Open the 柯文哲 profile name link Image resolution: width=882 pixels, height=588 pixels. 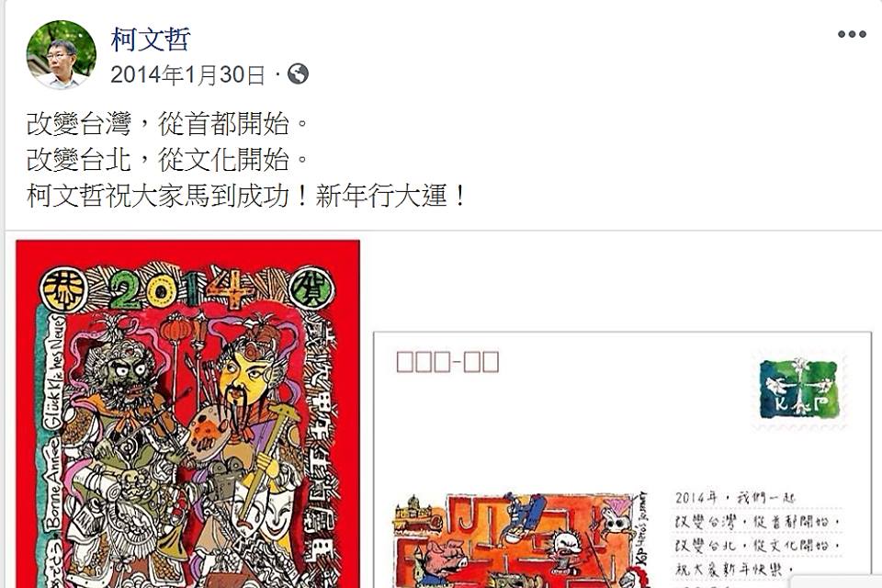151,40
